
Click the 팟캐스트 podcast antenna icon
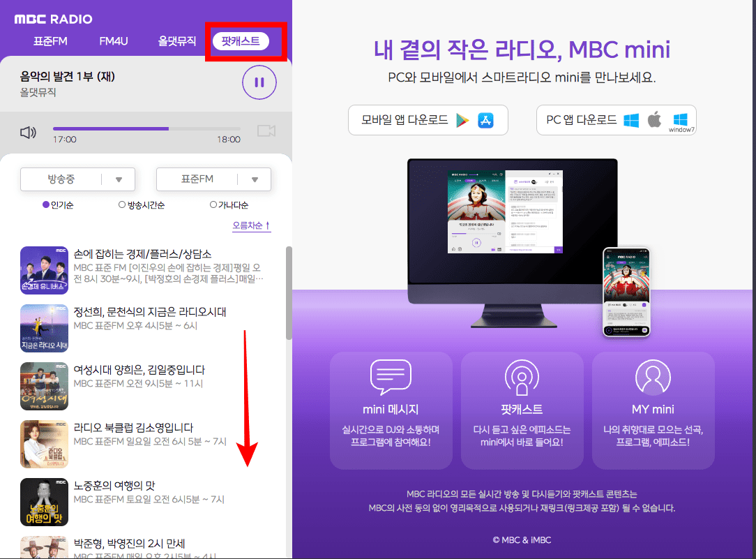click(x=522, y=377)
